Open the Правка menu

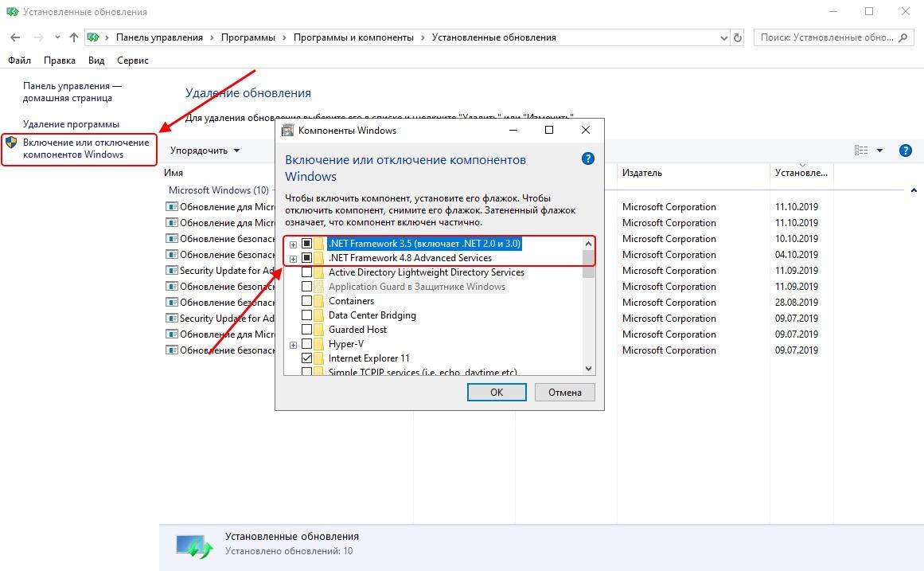tap(60, 61)
